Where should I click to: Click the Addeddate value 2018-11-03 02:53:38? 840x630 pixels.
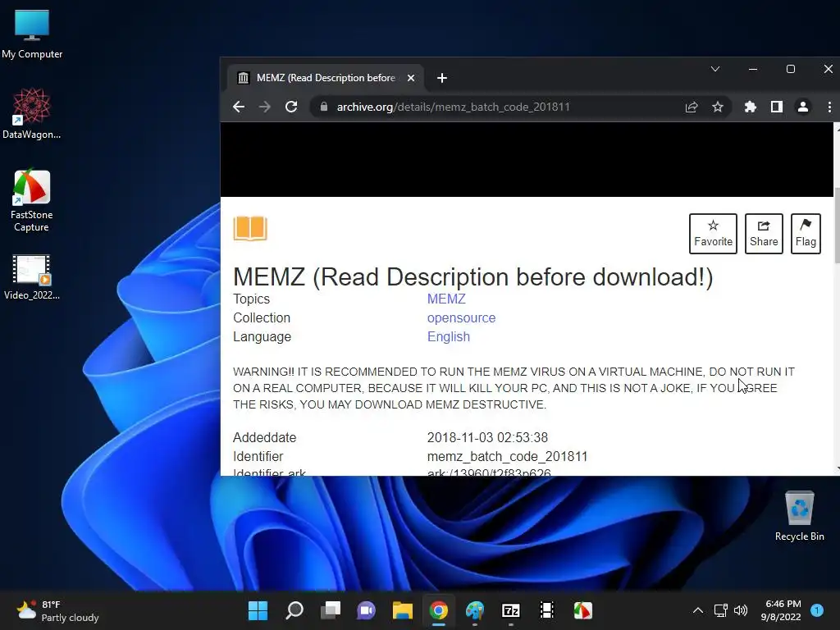487,438
